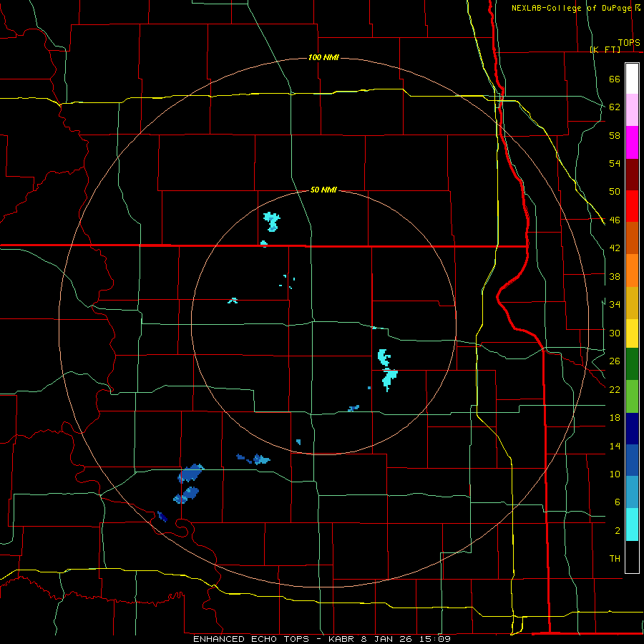Click the 38 legend value
The image size is (644, 644).
615,276
